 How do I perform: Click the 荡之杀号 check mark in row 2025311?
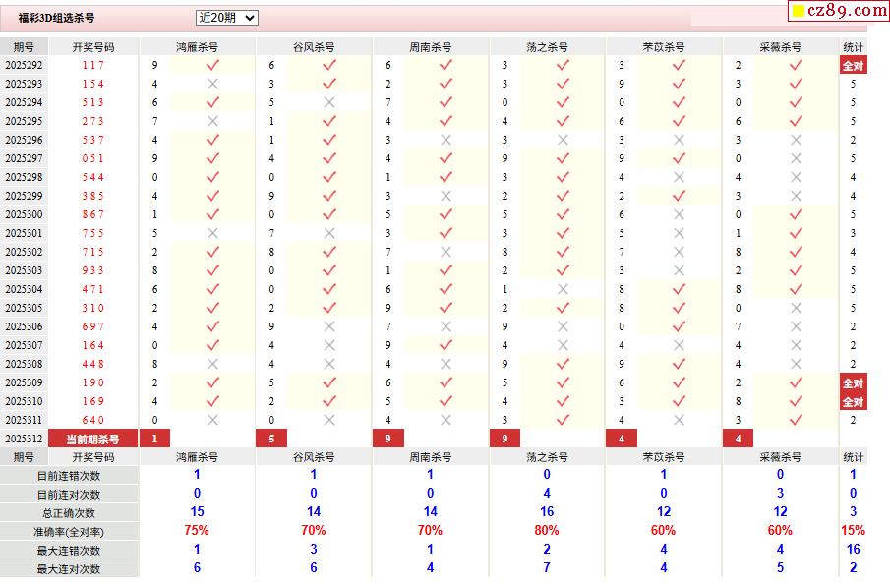pyautogui.click(x=563, y=420)
